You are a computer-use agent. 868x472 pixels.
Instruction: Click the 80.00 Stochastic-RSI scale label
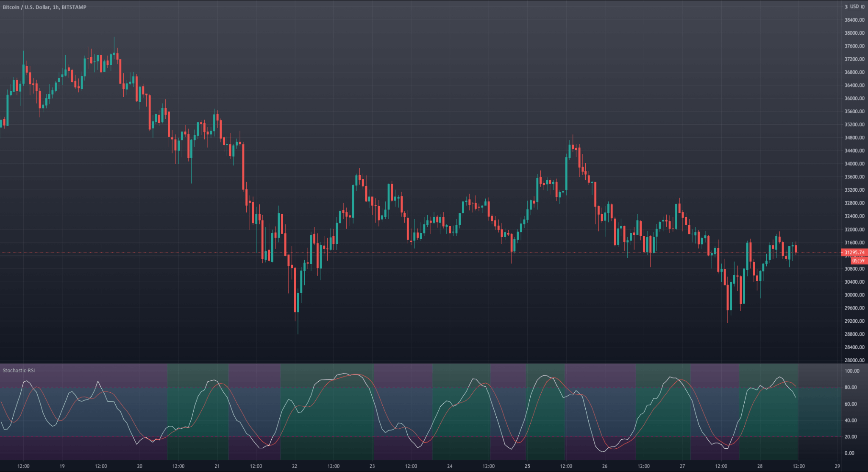click(x=851, y=387)
